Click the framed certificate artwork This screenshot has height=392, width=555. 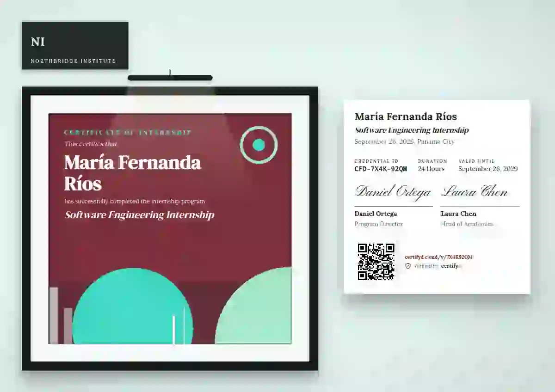coord(170,228)
